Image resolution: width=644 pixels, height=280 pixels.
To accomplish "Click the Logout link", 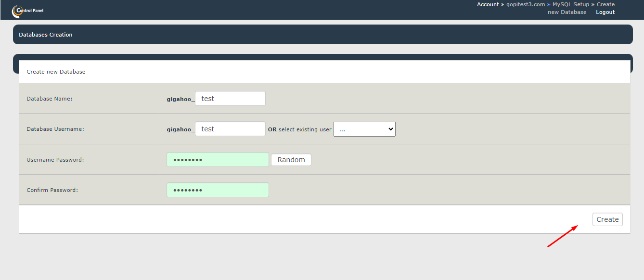I will pyautogui.click(x=605, y=12).
